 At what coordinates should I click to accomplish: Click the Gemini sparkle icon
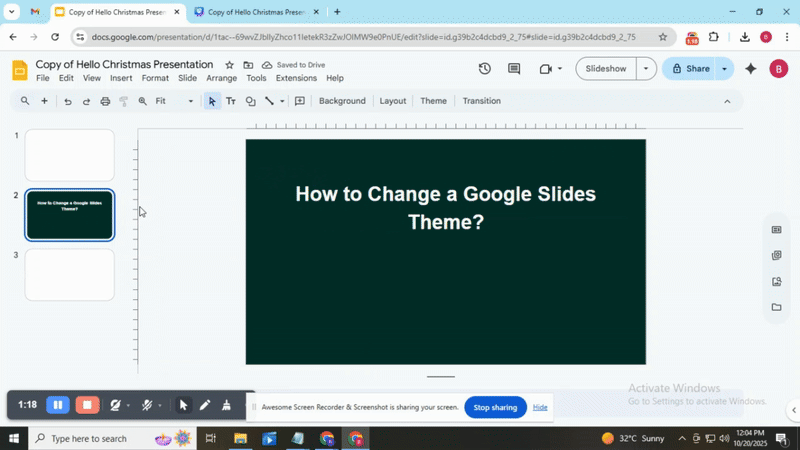(751, 69)
